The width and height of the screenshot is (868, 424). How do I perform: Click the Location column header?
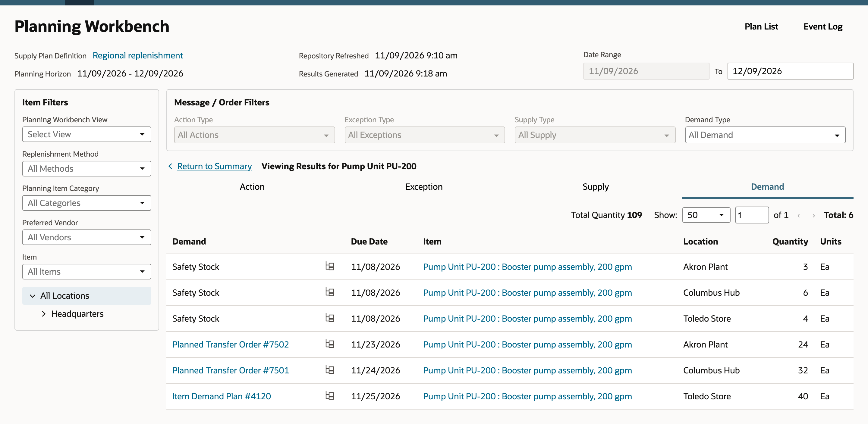pyautogui.click(x=700, y=242)
